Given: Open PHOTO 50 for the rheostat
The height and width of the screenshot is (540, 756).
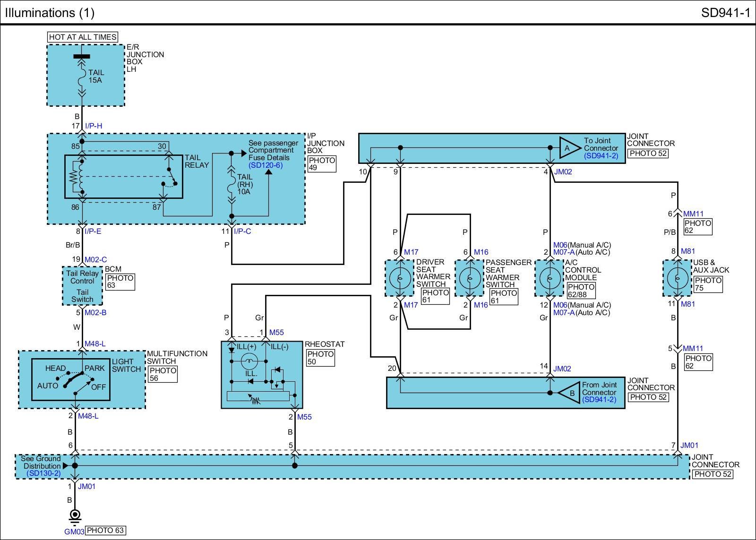Looking at the screenshot, I should (320, 358).
